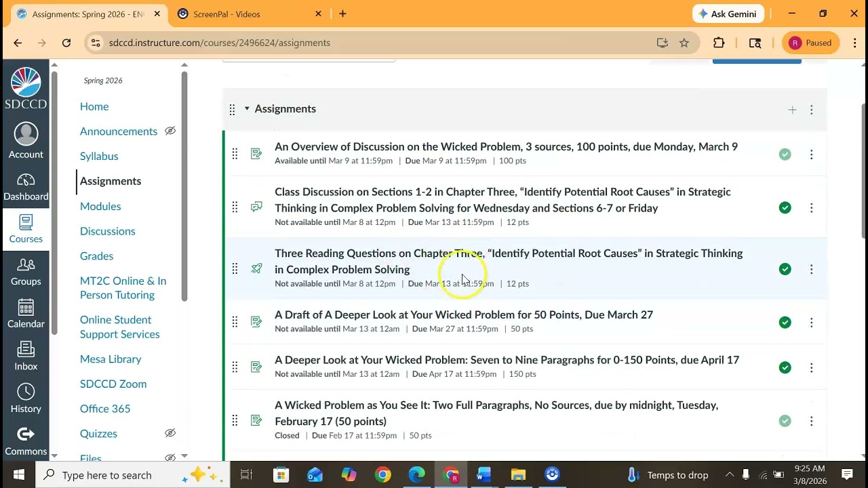The height and width of the screenshot is (488, 868).
Task: Open An Overview of Discussion on the Wicked Problem
Action: 506,146
